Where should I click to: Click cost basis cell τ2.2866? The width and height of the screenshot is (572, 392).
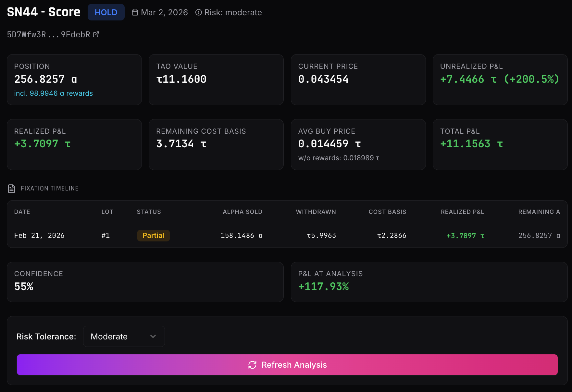coord(392,236)
